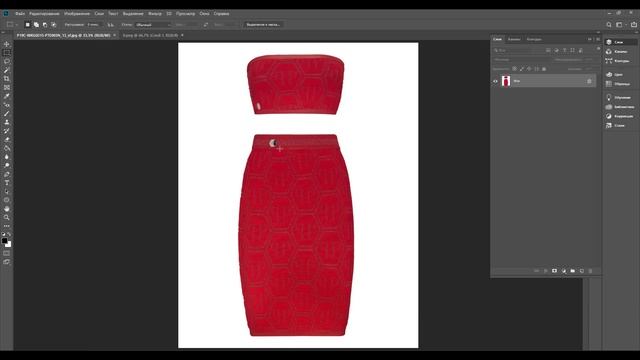Open the layer blend mode dropdown
The image size is (640, 360).
520,60
